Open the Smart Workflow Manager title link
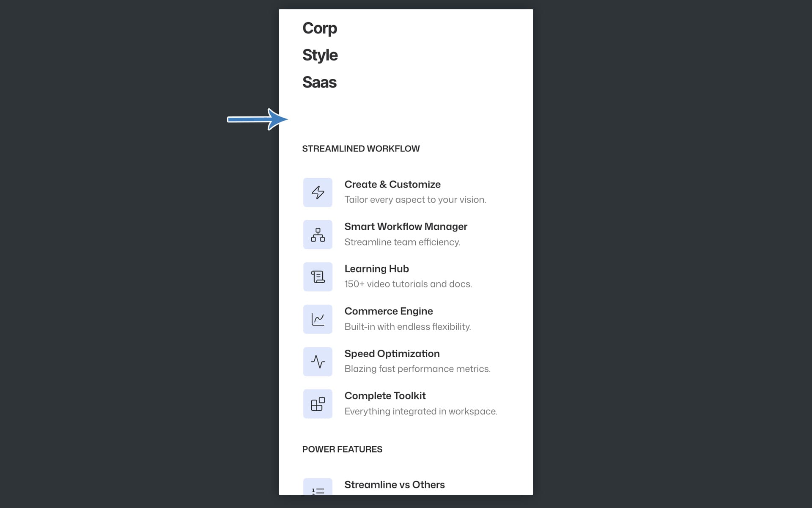 [x=406, y=227]
